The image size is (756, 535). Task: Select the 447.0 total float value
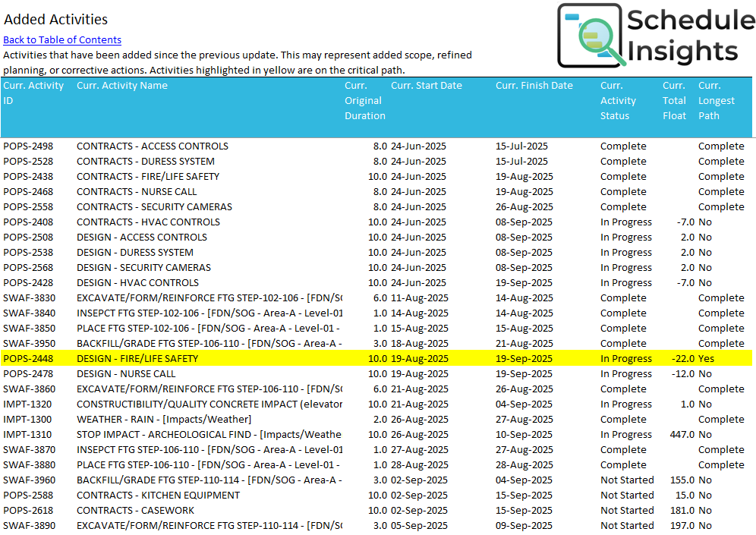681,435
